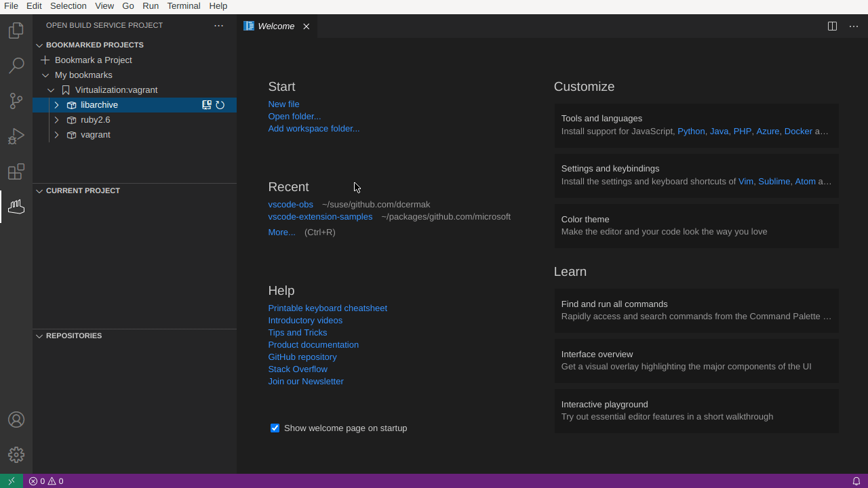Collapse the Virtualization:vagrant project
The width and height of the screenshot is (868, 488).
tap(51, 90)
